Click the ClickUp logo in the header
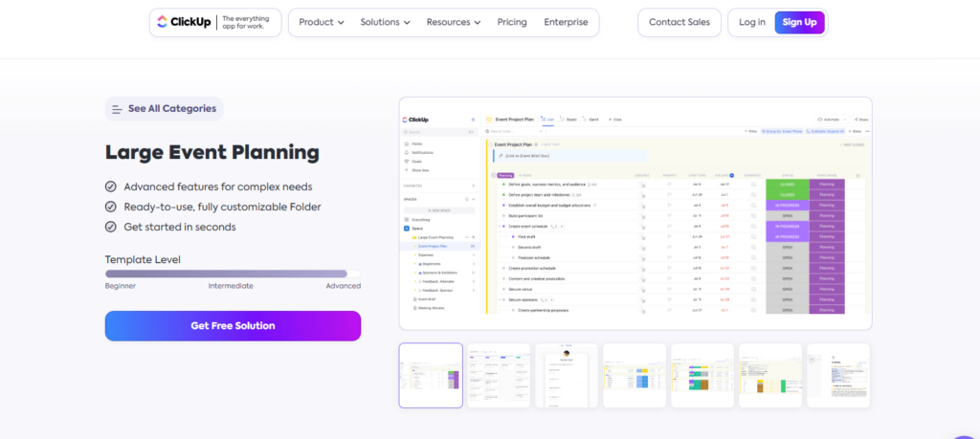The image size is (980, 439). click(x=183, y=23)
